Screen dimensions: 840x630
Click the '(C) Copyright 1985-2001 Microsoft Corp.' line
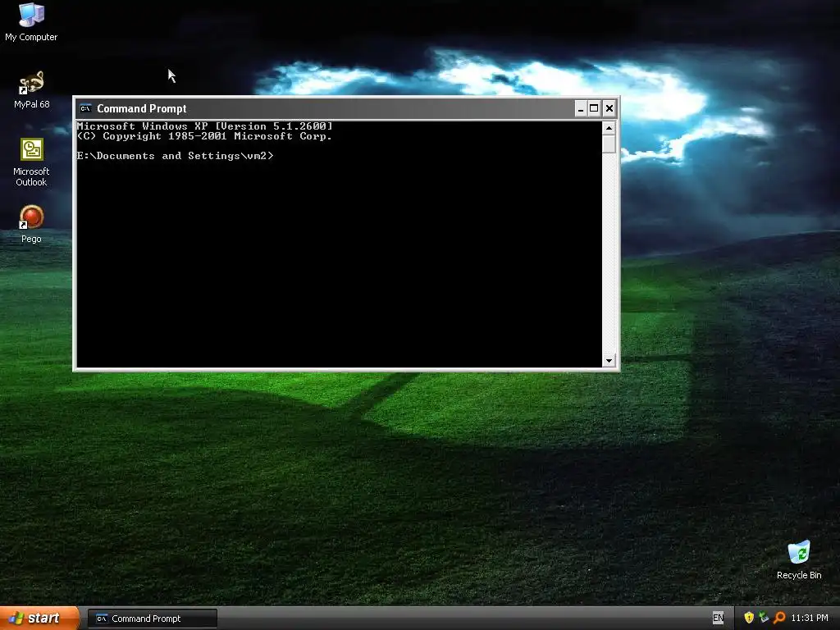(x=204, y=136)
